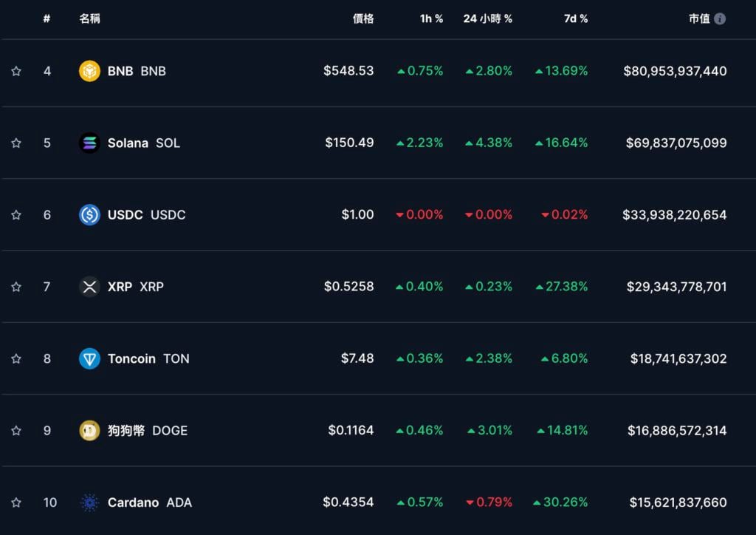The width and height of the screenshot is (756, 535).
Task: Click the Toncoin logo icon
Action: point(89,358)
